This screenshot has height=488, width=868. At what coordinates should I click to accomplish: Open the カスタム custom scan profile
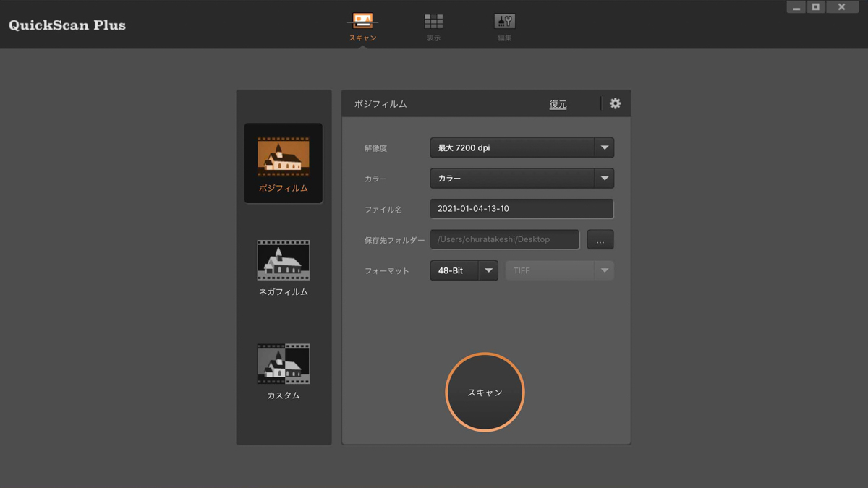(283, 364)
